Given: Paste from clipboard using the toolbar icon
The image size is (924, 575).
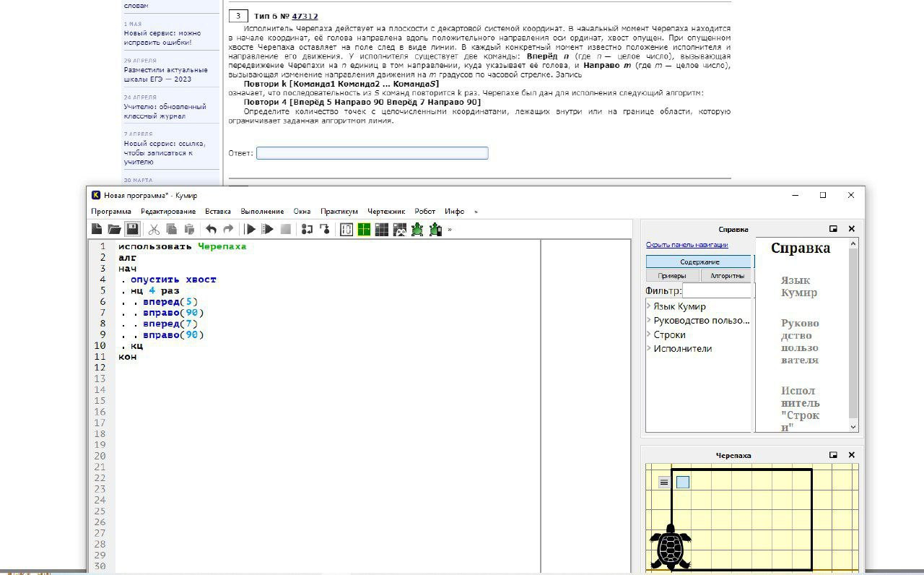Looking at the screenshot, I should tap(189, 229).
